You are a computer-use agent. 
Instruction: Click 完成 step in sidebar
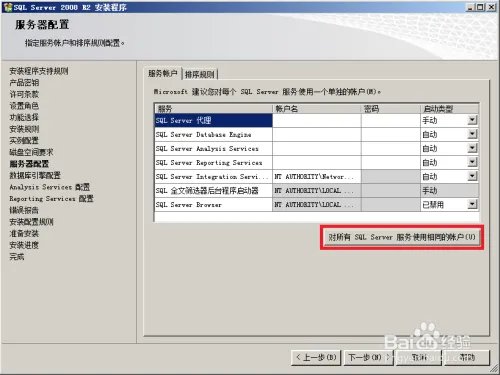[x=17, y=257]
